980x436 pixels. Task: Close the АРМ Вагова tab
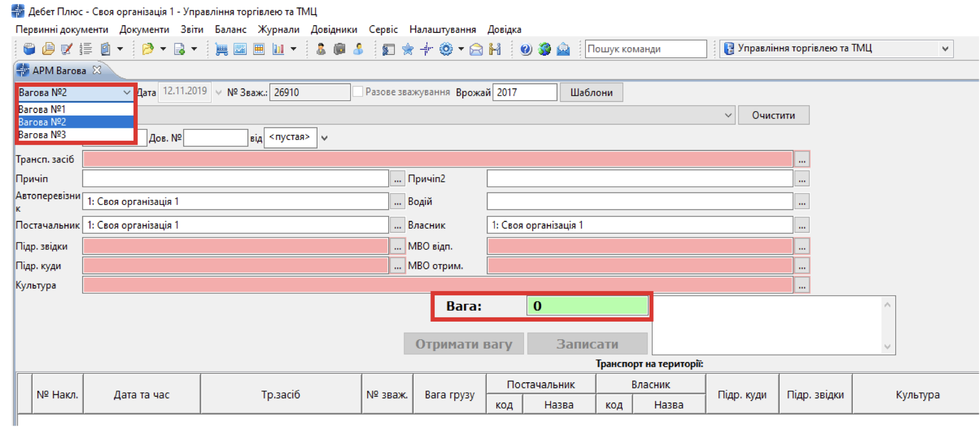(x=97, y=70)
